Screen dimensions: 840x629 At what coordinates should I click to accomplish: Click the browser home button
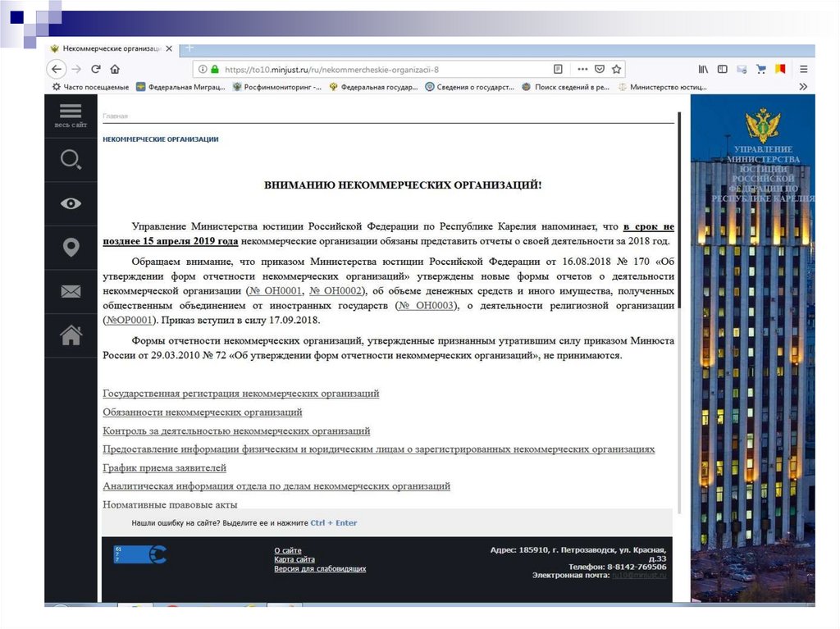[x=115, y=69]
